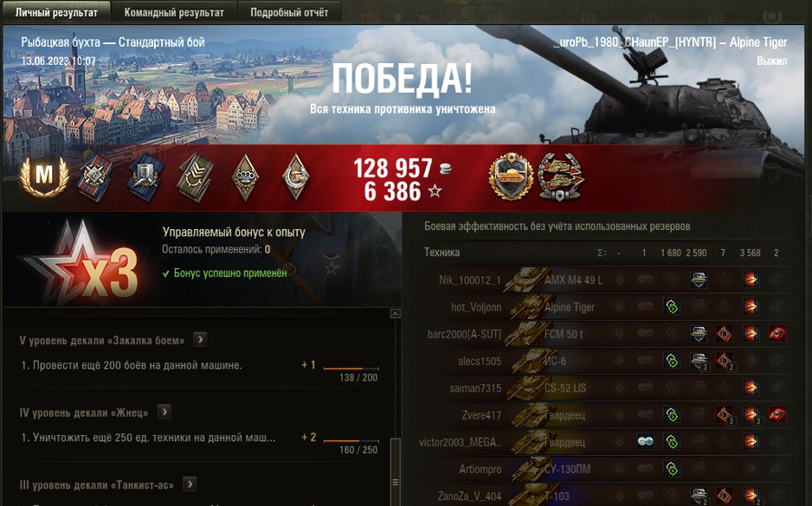812x506 pixels.
Task: Click the spotted icon in victor2003_MEGA row
Action: 645,441
